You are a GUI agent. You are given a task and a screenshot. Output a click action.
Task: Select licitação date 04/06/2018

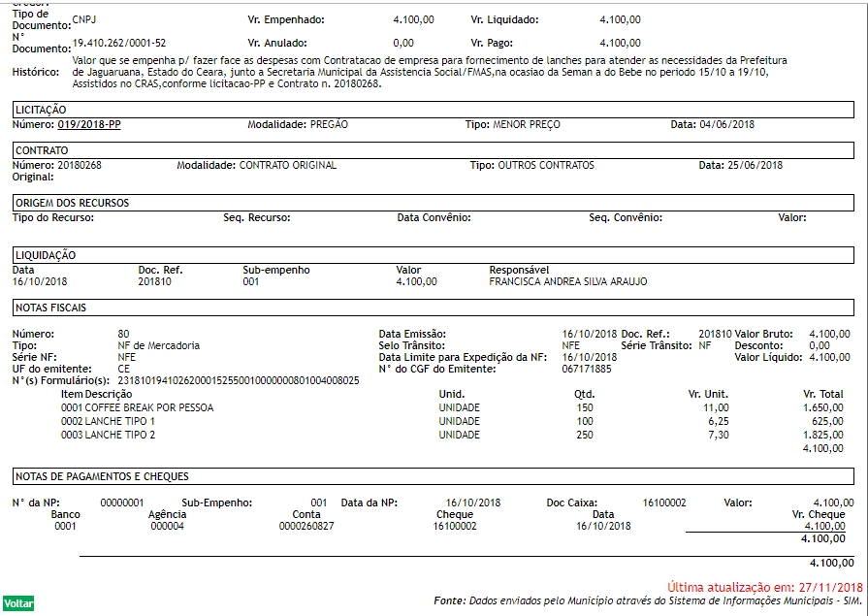pos(726,124)
